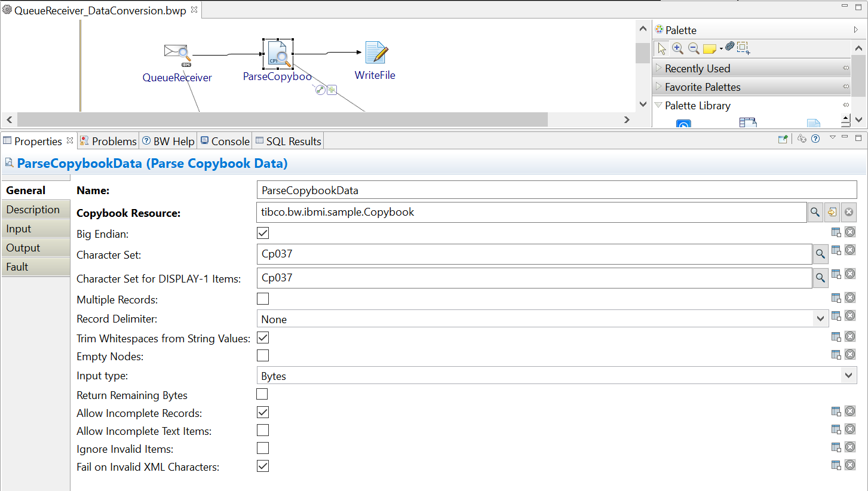Switch to the Problems tab

[108, 142]
